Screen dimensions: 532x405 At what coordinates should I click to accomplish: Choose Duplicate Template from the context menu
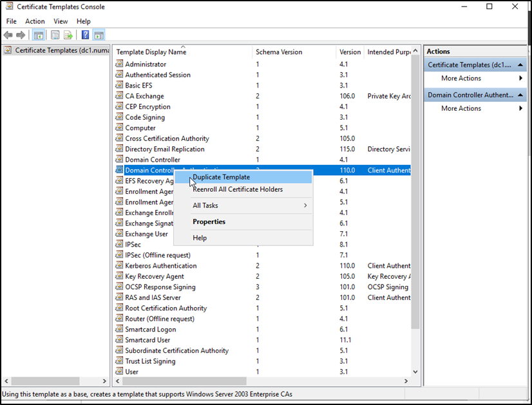pyautogui.click(x=222, y=177)
